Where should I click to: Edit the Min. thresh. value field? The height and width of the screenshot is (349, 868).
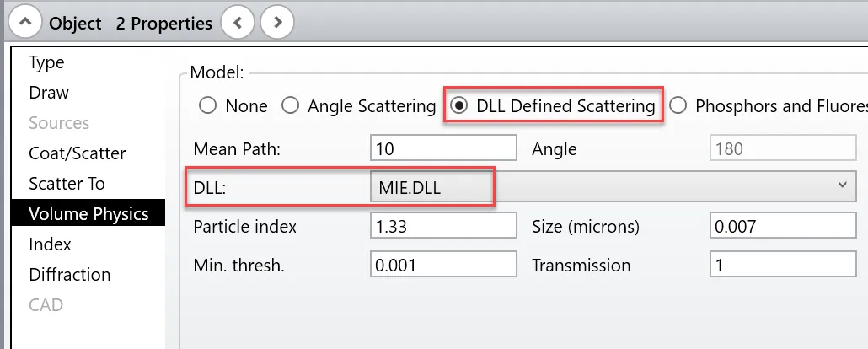tap(442, 265)
